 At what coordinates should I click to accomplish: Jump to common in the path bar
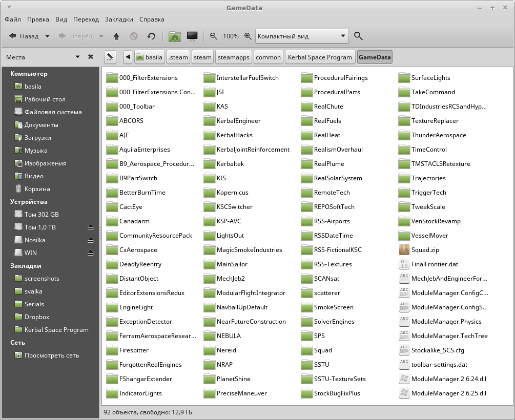pos(268,57)
